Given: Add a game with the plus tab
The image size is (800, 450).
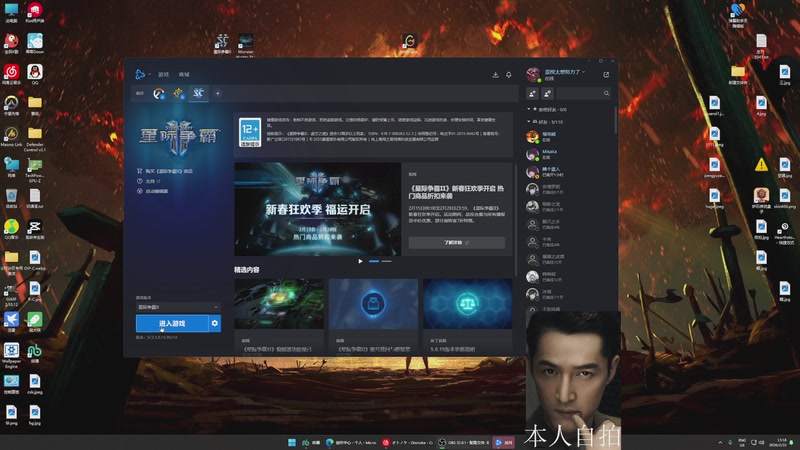Looking at the screenshot, I should [x=218, y=93].
